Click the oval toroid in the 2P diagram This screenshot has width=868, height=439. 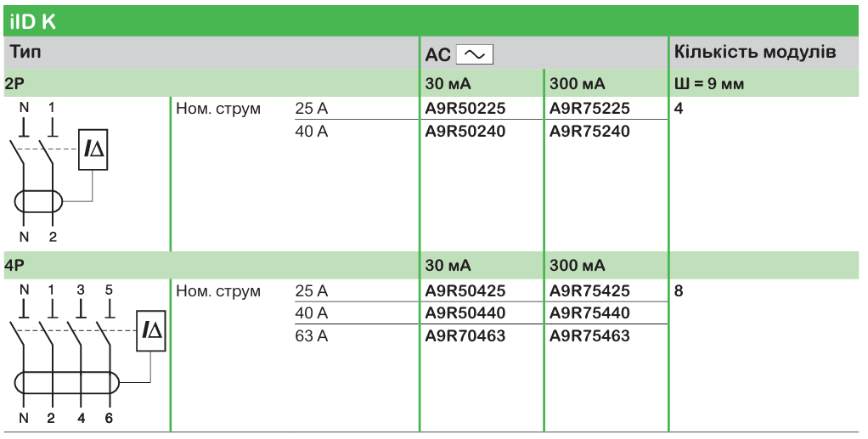coord(38,201)
